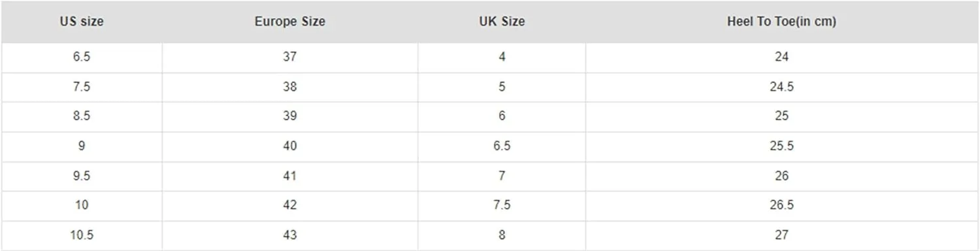Click Europe size 43 cell
Screen dimensions: 980x251
(290, 235)
